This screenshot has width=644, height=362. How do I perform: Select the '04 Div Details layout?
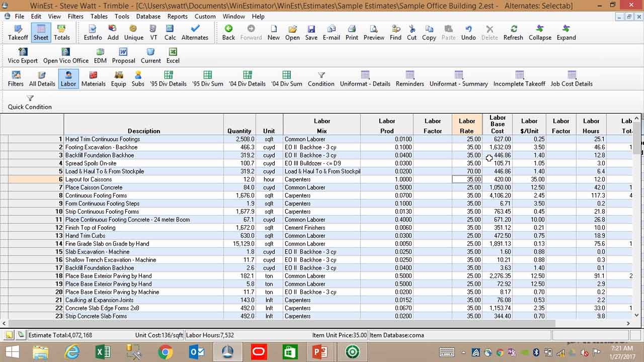247,78
